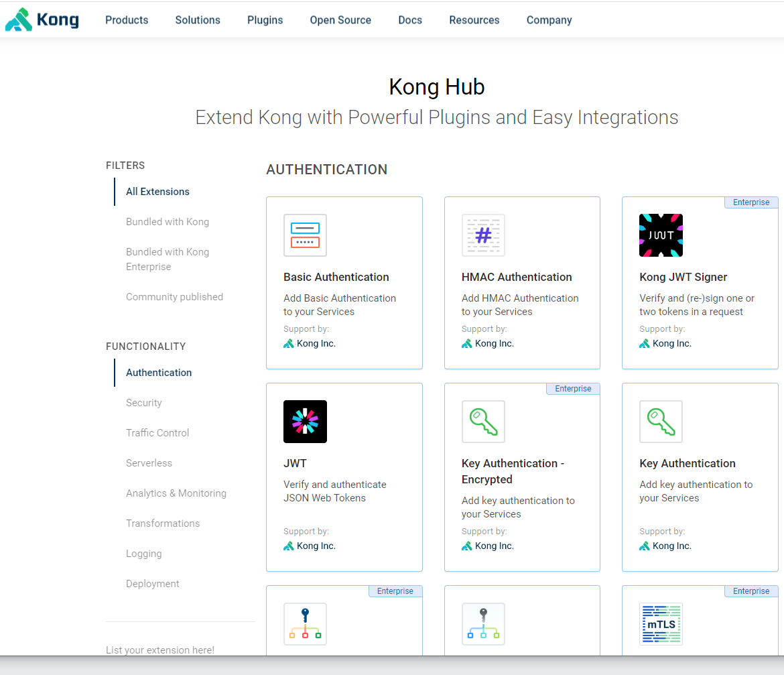
Task: Click AUTHENTICATION section heading
Action: (326, 170)
